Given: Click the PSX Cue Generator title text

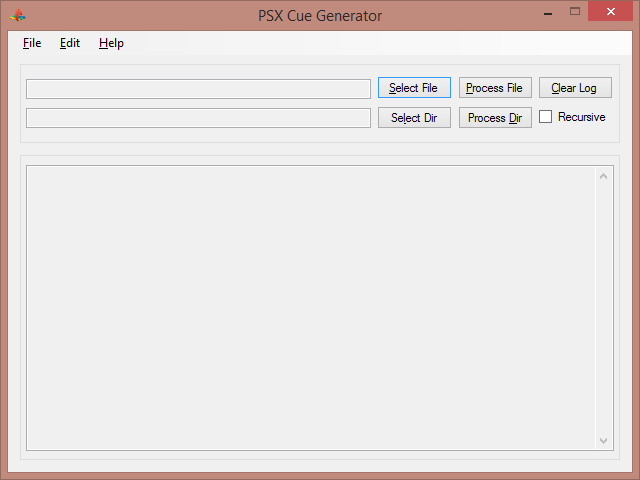Looking at the screenshot, I should coord(320,16).
